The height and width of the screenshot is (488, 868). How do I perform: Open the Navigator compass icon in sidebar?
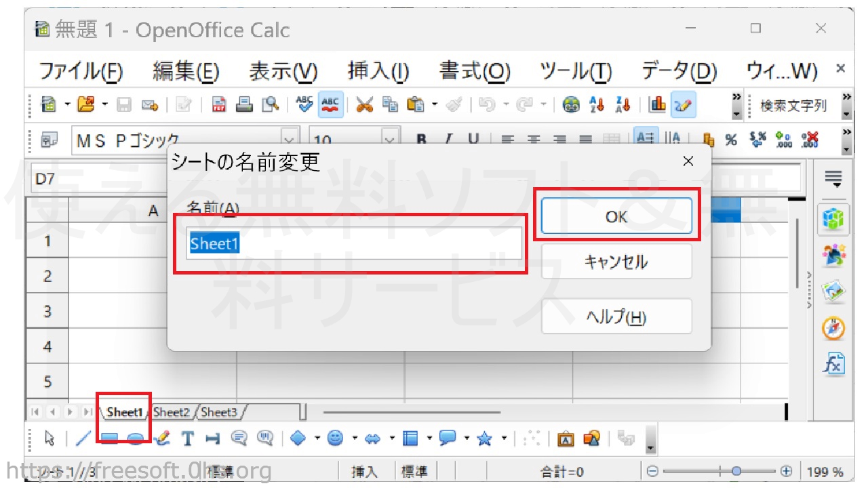tap(833, 329)
